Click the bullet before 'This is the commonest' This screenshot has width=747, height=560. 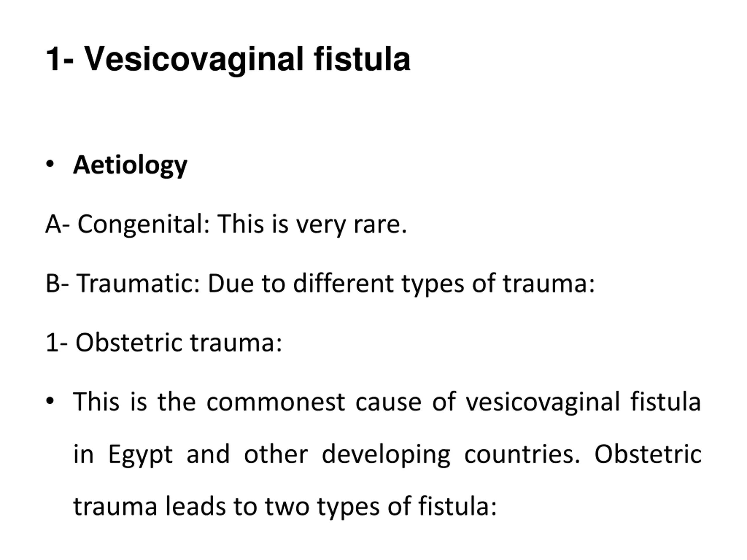point(50,401)
